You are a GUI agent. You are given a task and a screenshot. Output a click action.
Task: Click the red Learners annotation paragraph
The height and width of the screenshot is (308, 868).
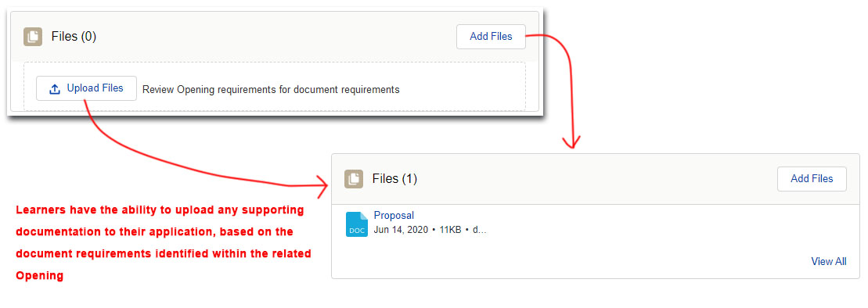(x=164, y=243)
